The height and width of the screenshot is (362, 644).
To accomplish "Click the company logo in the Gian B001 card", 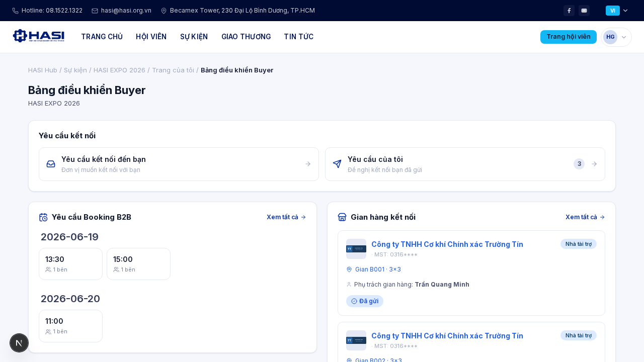I will tap(356, 249).
